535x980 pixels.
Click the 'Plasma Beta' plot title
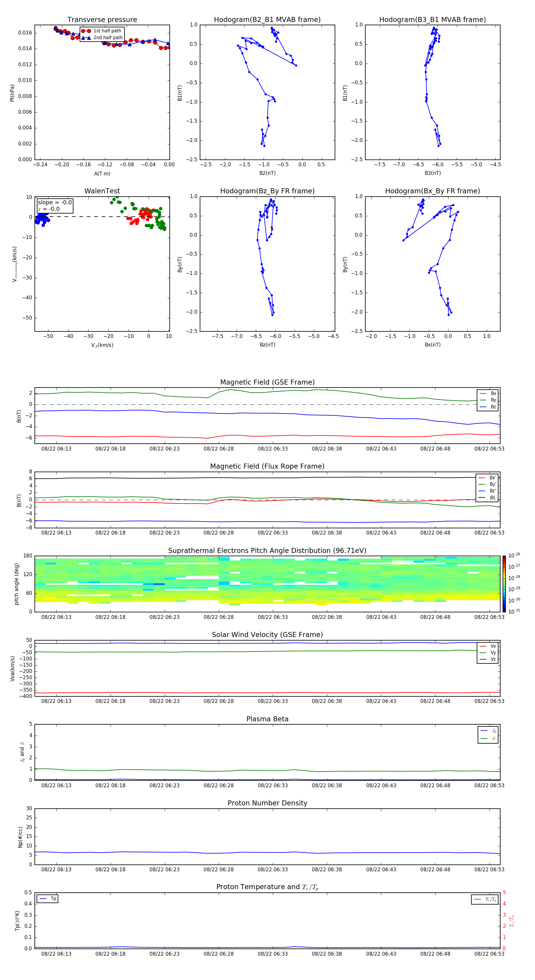click(267, 719)
